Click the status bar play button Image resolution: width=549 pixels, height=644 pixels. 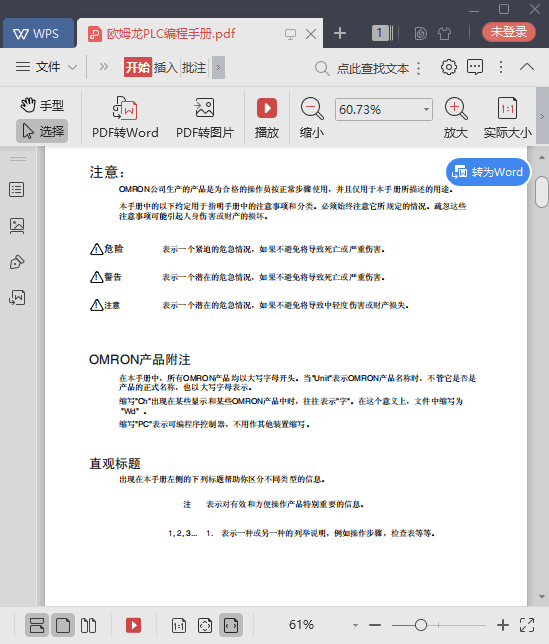[133, 625]
